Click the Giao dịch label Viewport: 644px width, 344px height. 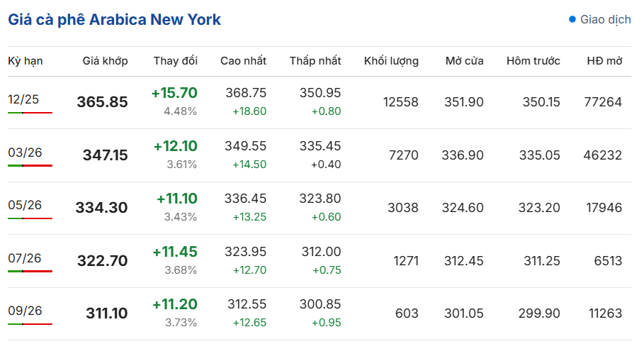pos(606,19)
